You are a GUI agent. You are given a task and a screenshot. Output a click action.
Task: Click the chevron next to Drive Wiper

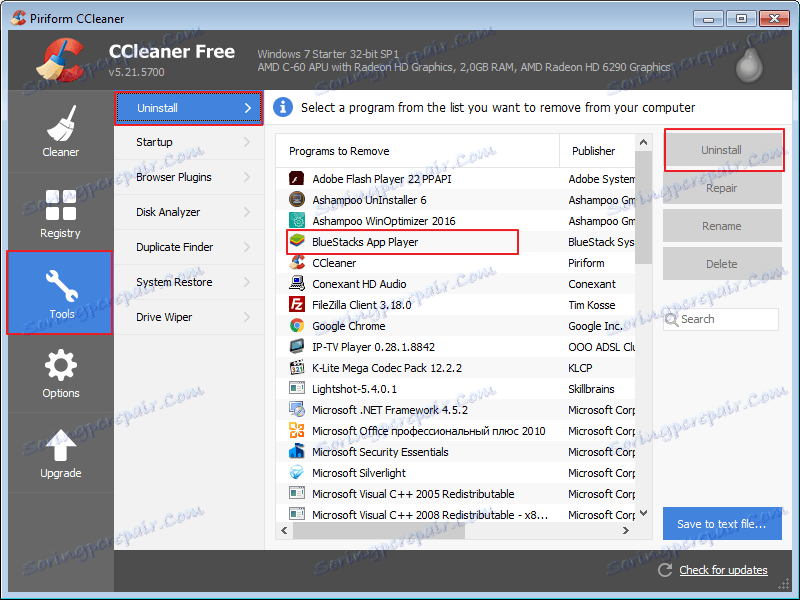247,317
